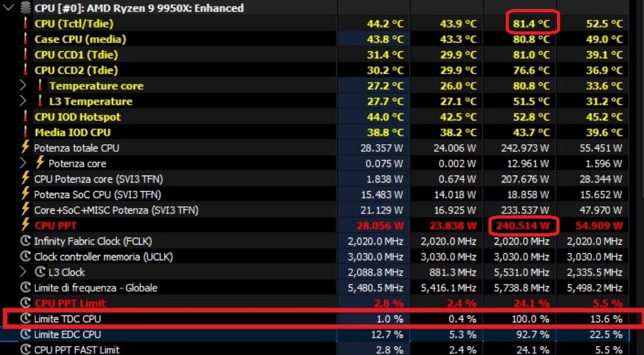Viewport: 644px width, 355px height.
Task: Click the lightning icon beside CPU Potenza core (SVI3 TFN)
Action: click(x=26, y=178)
